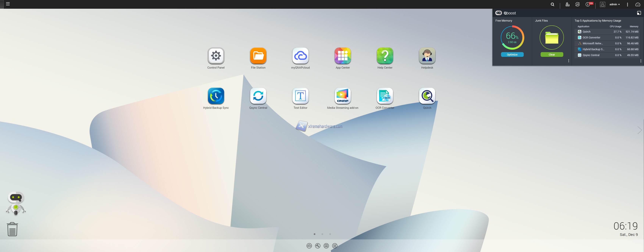Open the myQNAPcloud app

(300, 56)
